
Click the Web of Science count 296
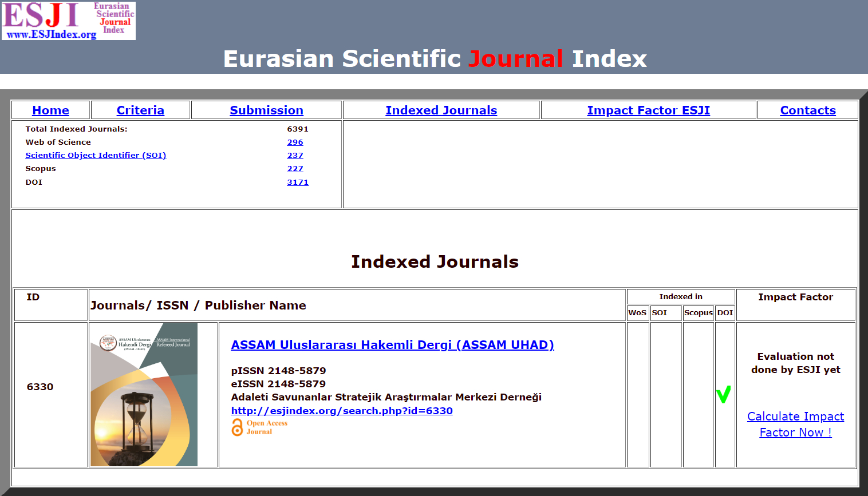(x=295, y=142)
